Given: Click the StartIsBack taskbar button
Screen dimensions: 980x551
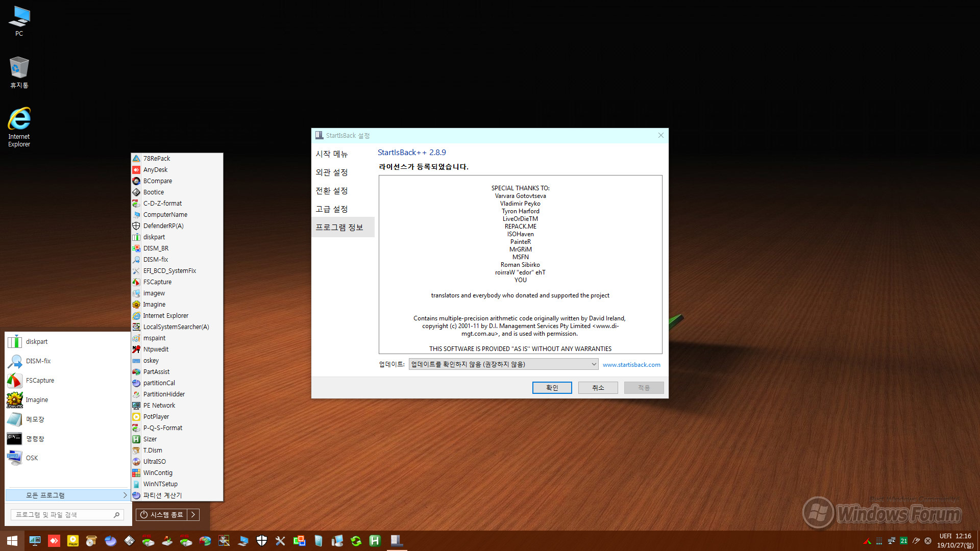Looking at the screenshot, I should point(397,541).
